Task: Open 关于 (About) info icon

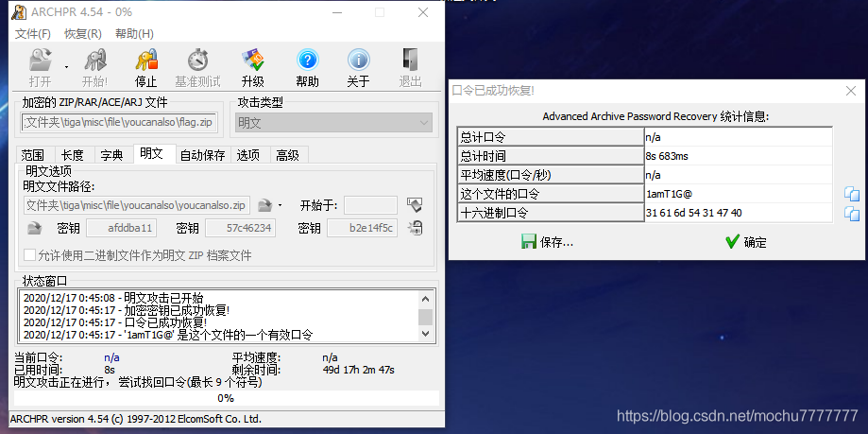Action: (358, 60)
